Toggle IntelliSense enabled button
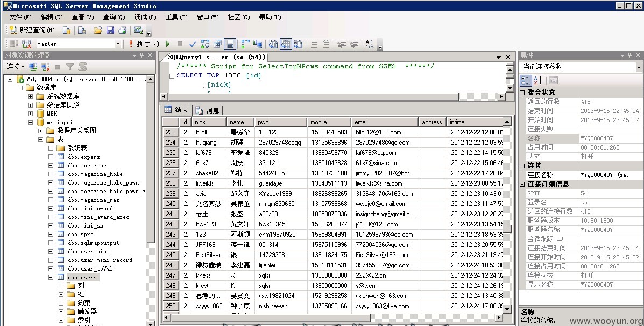644x326 pixels. click(x=230, y=44)
